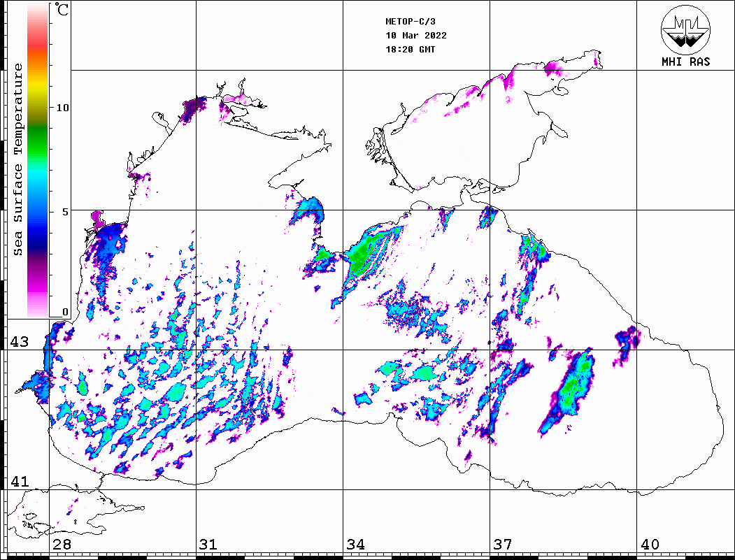
Task: Click the 'METOP-C/3' satellite label
Action: pyautogui.click(x=411, y=22)
